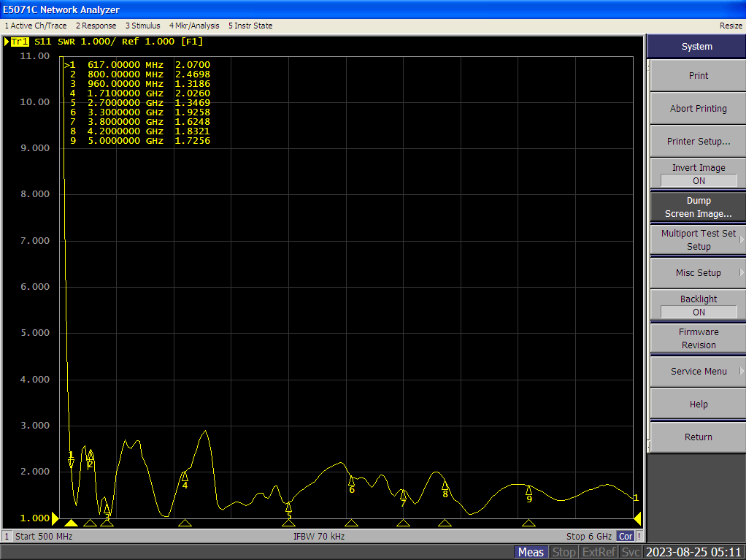Select marker 5 on the trace

(x=288, y=507)
